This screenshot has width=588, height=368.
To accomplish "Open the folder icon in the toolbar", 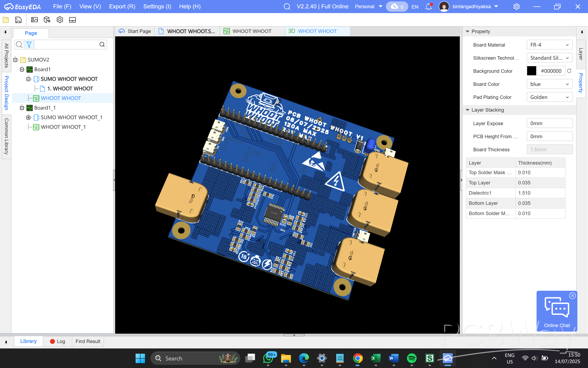I will [x=6, y=20].
